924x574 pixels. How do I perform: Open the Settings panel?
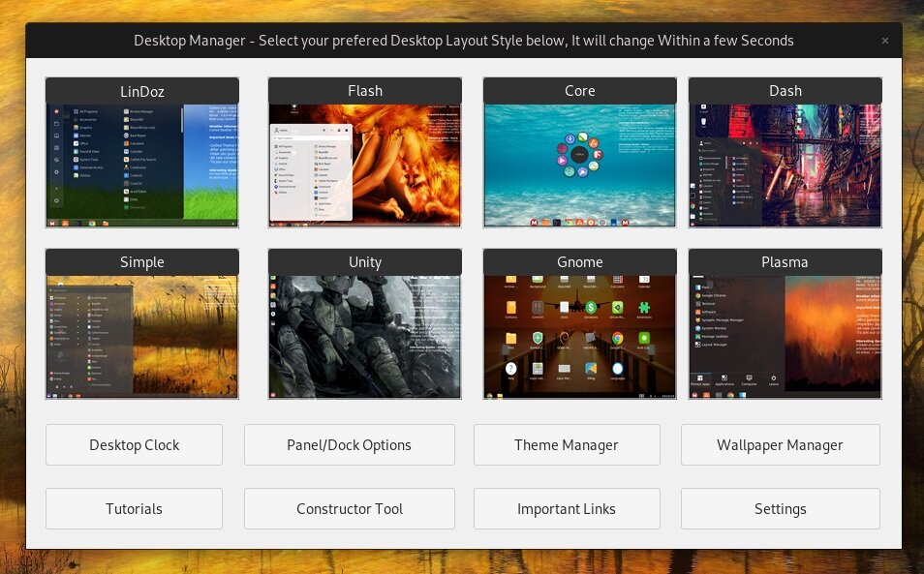780,508
